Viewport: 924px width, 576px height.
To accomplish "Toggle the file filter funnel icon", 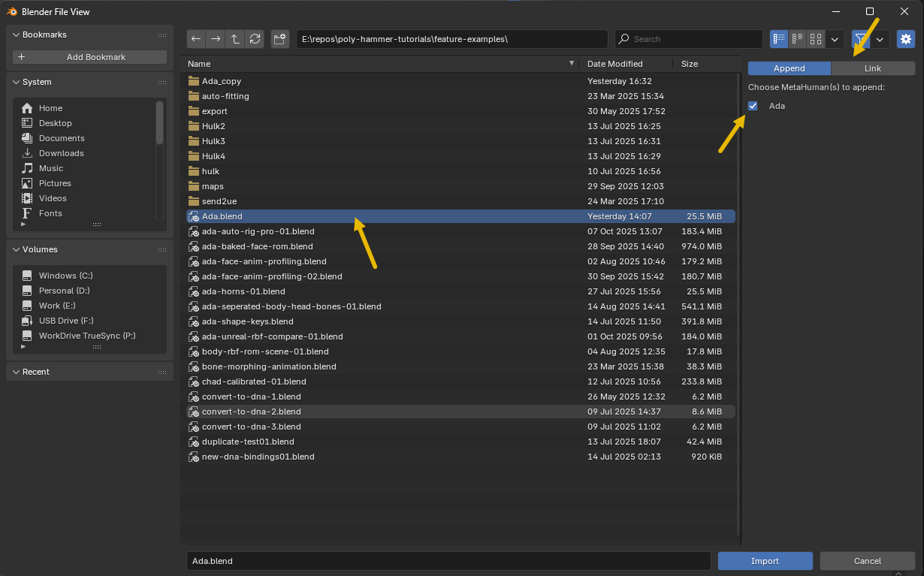I will pos(861,39).
